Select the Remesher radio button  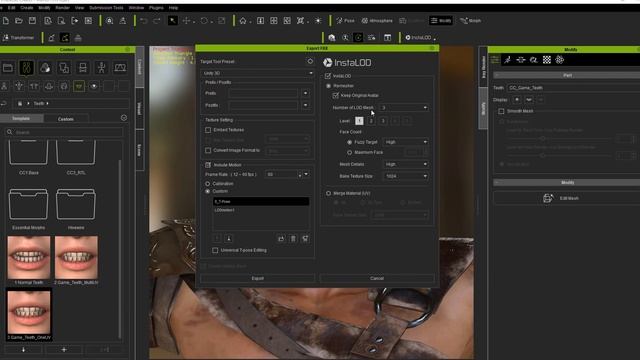(329, 86)
